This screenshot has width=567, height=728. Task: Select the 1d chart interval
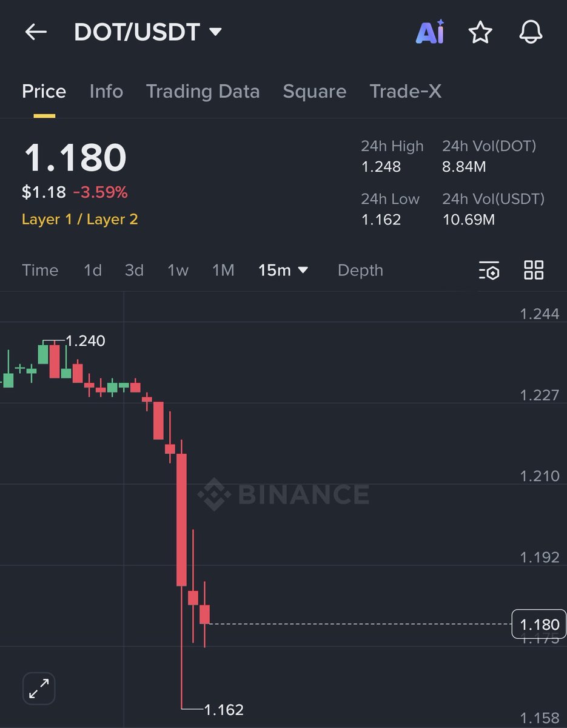point(92,271)
